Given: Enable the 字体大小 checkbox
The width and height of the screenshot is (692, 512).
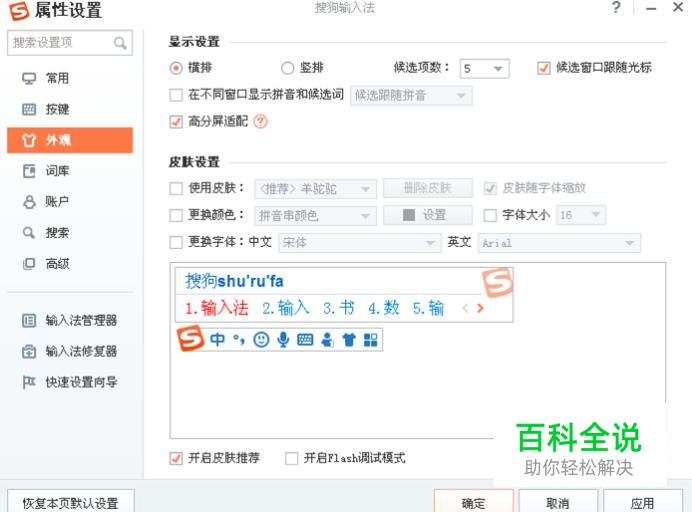Looking at the screenshot, I should (x=490, y=215).
